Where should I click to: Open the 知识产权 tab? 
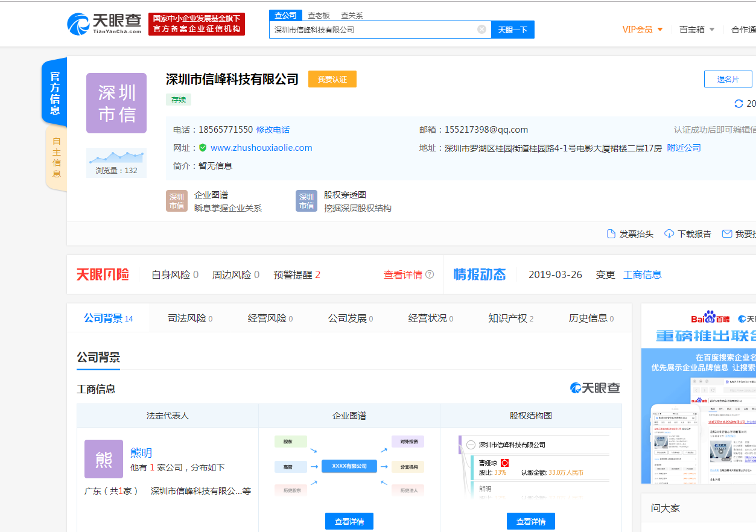[x=510, y=318]
